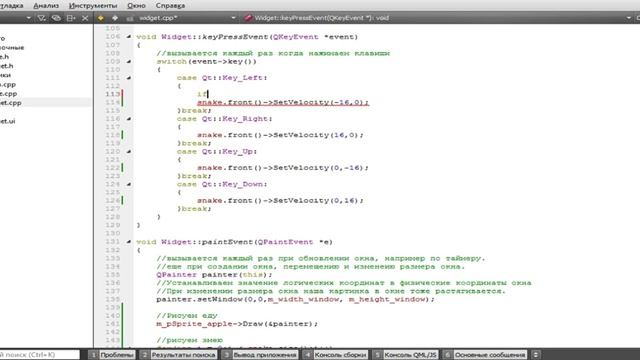Image resolution: width=640 pixels, height=360 pixels.
Task: Click the sidebar filter tree icon
Action: tap(41, 18)
